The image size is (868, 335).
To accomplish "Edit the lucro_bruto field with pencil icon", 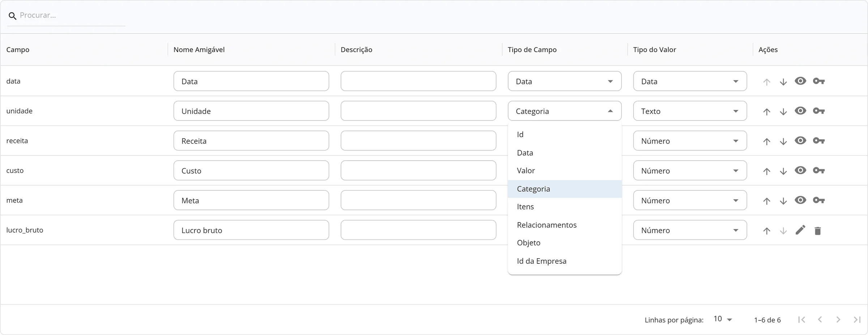I will (x=800, y=230).
